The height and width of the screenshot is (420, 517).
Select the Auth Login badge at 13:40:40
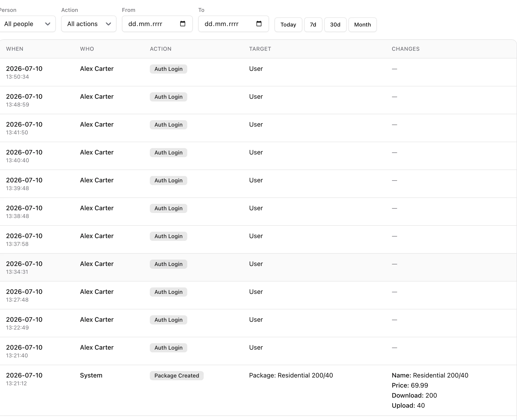tap(168, 153)
